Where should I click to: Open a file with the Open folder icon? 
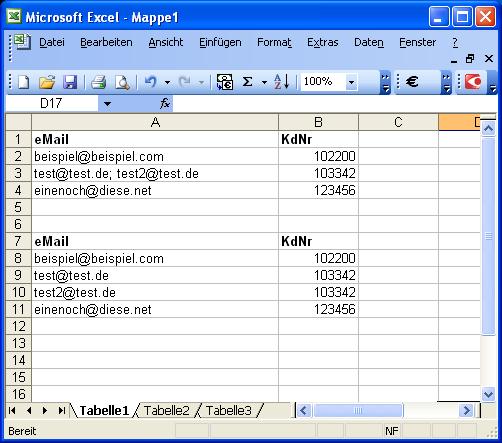tap(47, 82)
